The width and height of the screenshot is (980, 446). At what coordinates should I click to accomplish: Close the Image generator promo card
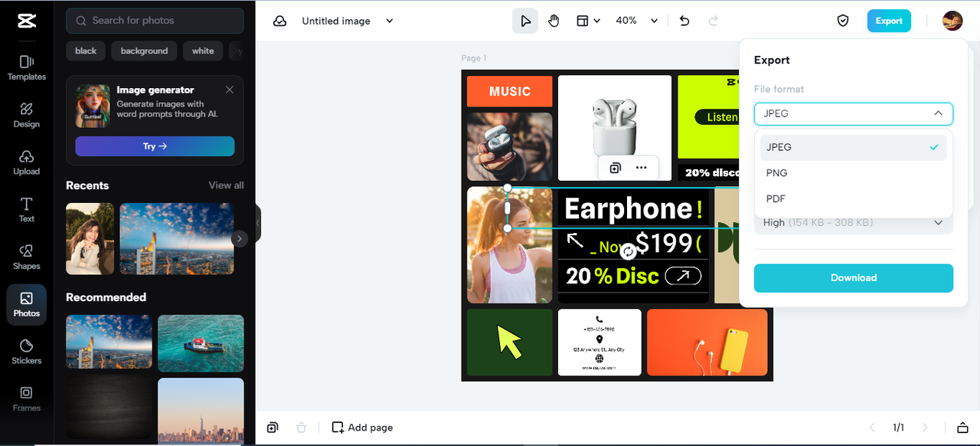pyautogui.click(x=230, y=90)
